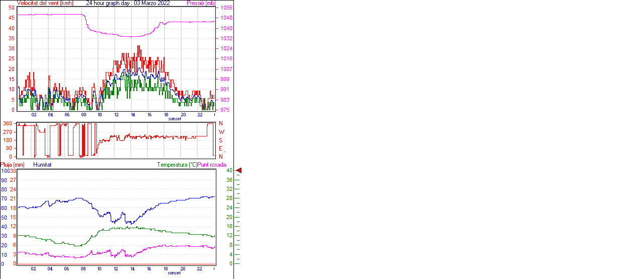Click the W compass direction label
The image size is (644, 279).
221,132
